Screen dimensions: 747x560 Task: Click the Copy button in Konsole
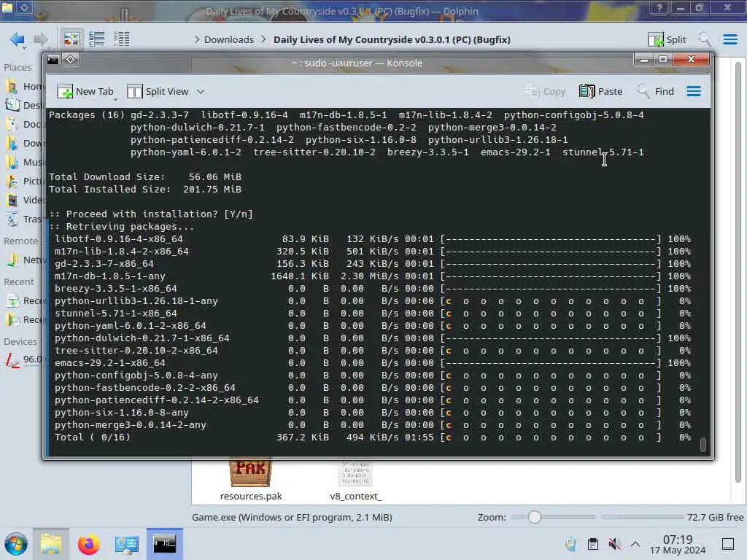pyautogui.click(x=546, y=91)
